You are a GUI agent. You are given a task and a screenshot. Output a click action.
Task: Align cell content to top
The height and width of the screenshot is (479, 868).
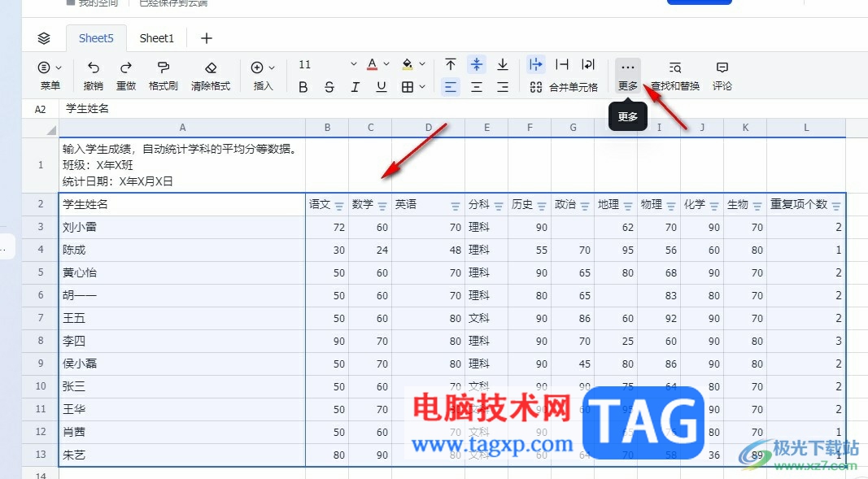[x=451, y=65]
